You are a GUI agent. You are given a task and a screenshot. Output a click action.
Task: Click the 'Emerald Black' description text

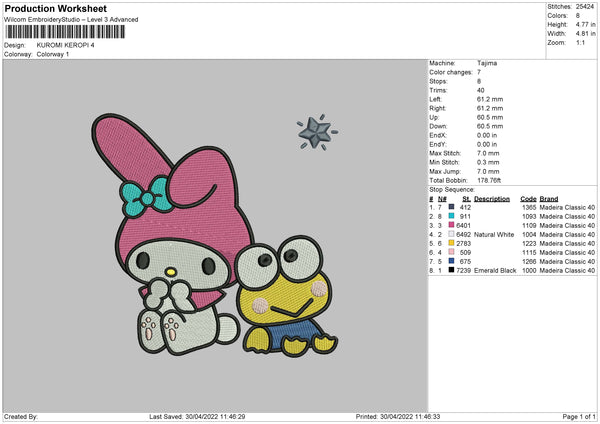(495, 271)
